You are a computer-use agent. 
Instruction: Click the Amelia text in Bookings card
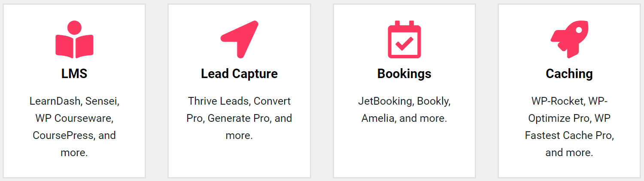pyautogui.click(x=377, y=118)
